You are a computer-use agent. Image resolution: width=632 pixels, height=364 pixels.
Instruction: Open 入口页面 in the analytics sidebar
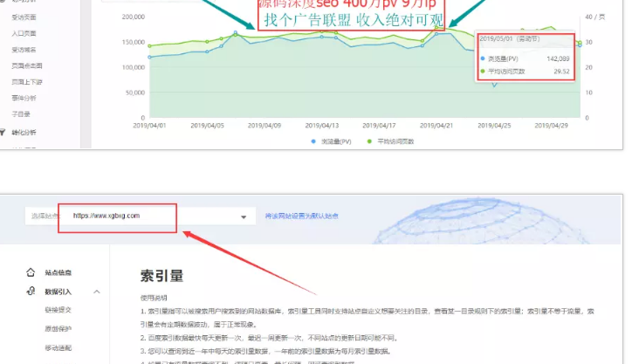24,33
